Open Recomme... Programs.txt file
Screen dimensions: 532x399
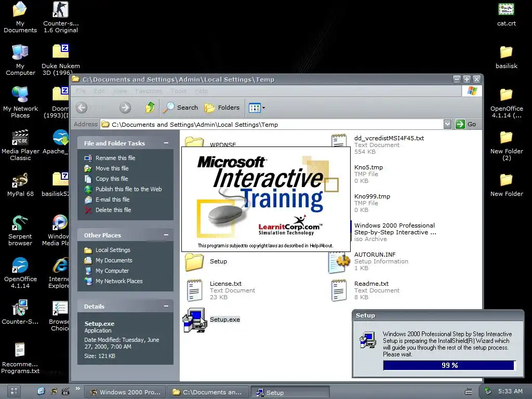20,358
